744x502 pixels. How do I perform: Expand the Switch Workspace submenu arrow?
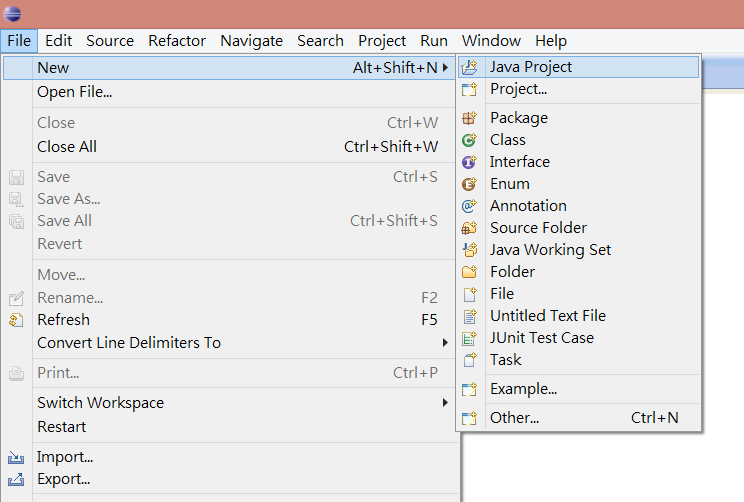(x=445, y=402)
